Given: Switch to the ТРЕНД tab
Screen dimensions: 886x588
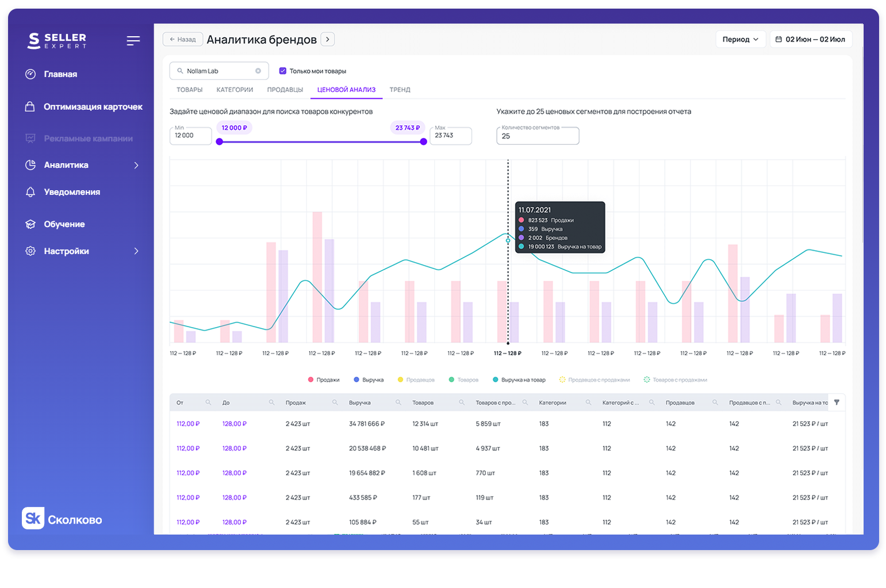Looking at the screenshot, I should tap(400, 90).
